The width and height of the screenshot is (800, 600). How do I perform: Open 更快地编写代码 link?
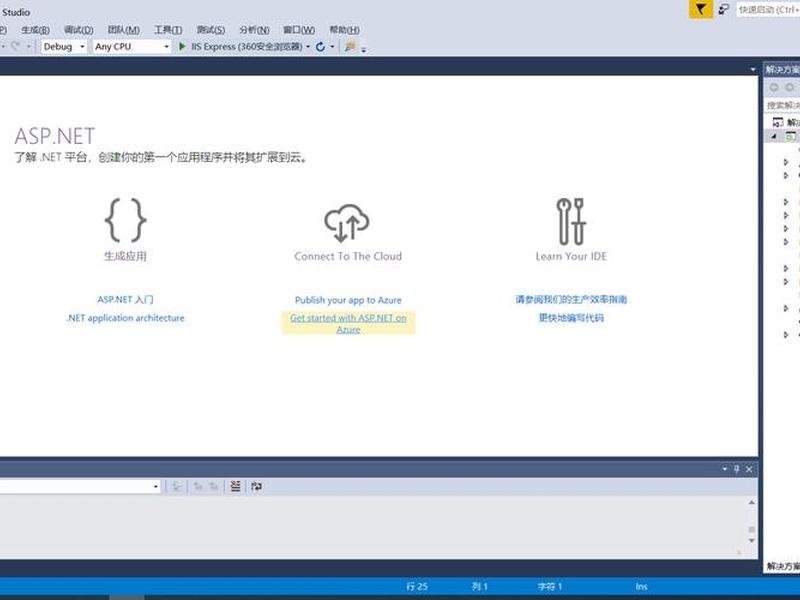point(571,318)
